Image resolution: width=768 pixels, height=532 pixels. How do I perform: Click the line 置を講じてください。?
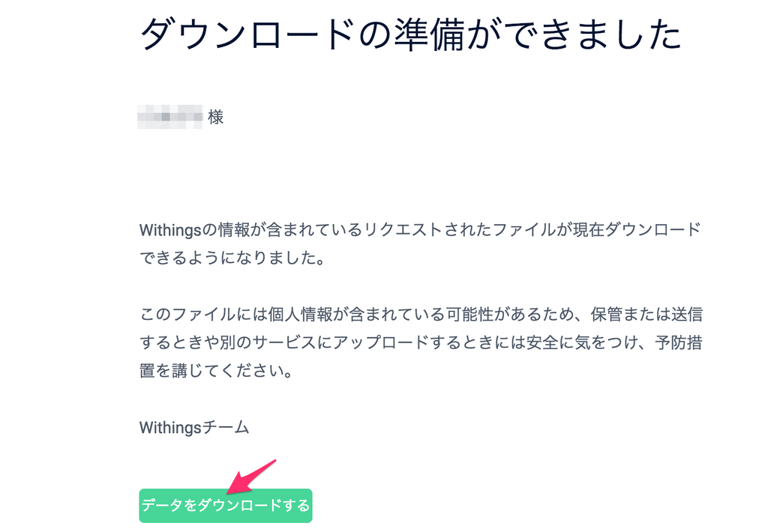pyautogui.click(x=216, y=371)
